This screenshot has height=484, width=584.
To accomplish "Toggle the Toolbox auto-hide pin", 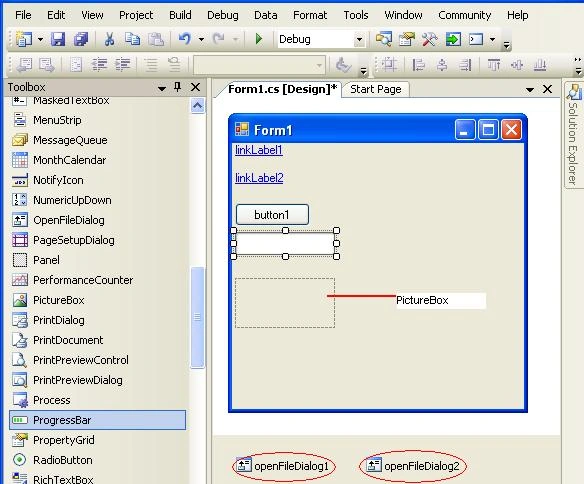I will pyautogui.click(x=178, y=87).
